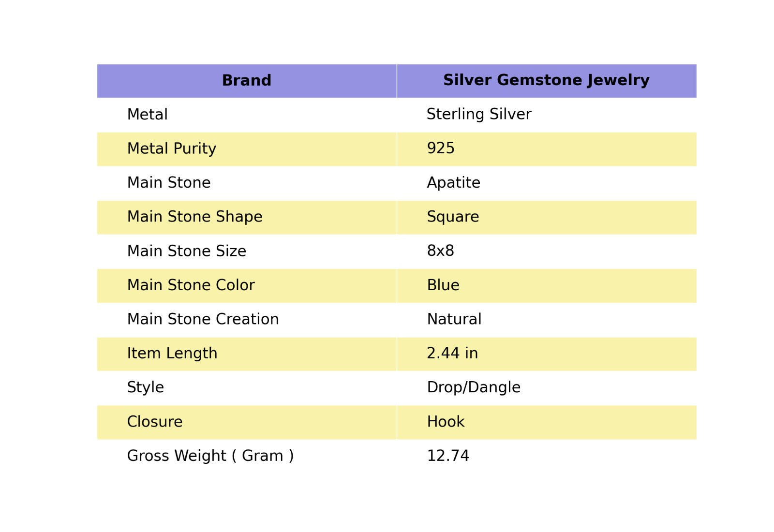
Task: Select the Main Stone Shape label
Action: click(195, 217)
